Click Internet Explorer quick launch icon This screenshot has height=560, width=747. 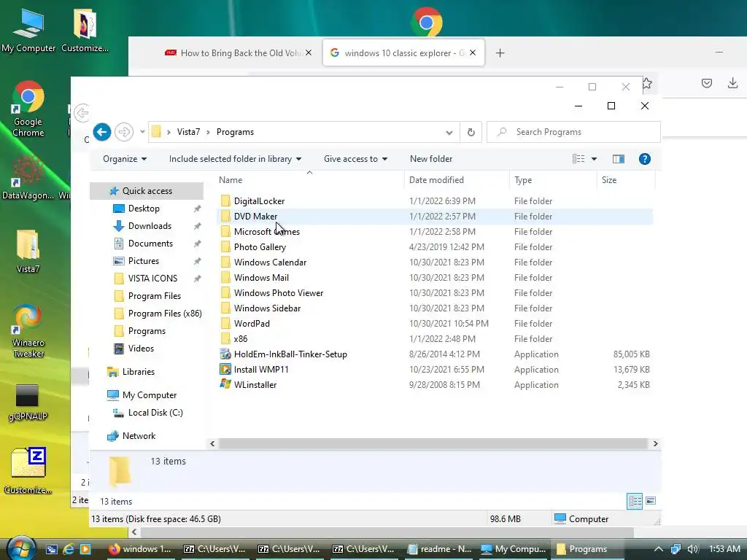pyautogui.click(x=69, y=549)
